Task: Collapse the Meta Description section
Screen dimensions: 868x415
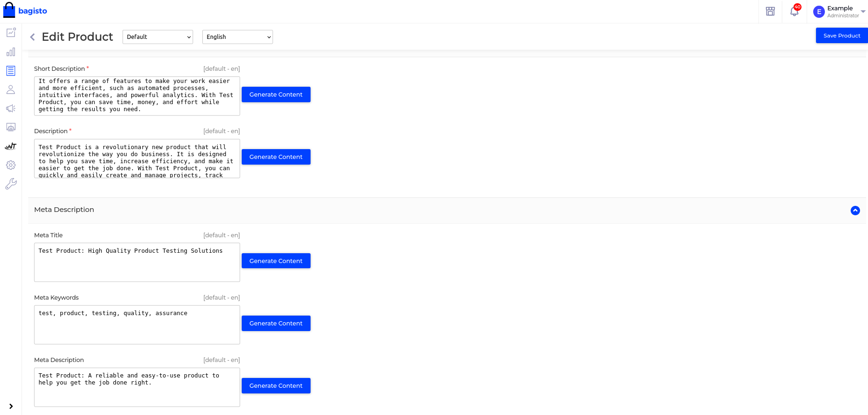Action: click(x=855, y=211)
